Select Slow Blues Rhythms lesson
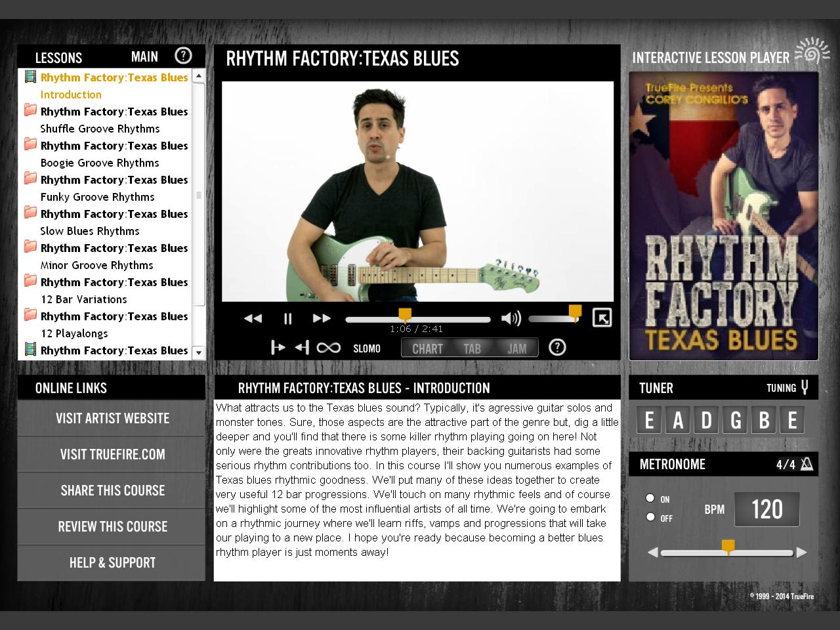The image size is (840, 630). [90, 231]
